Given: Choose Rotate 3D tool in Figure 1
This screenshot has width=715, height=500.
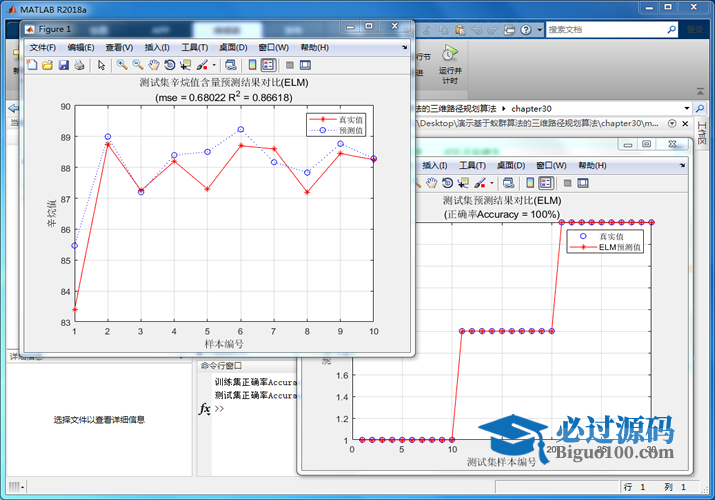Looking at the screenshot, I should pos(170,65).
